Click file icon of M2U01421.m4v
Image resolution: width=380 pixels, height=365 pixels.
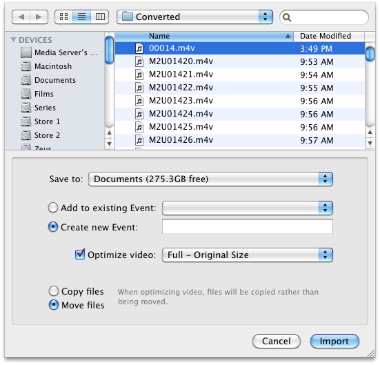(x=139, y=74)
